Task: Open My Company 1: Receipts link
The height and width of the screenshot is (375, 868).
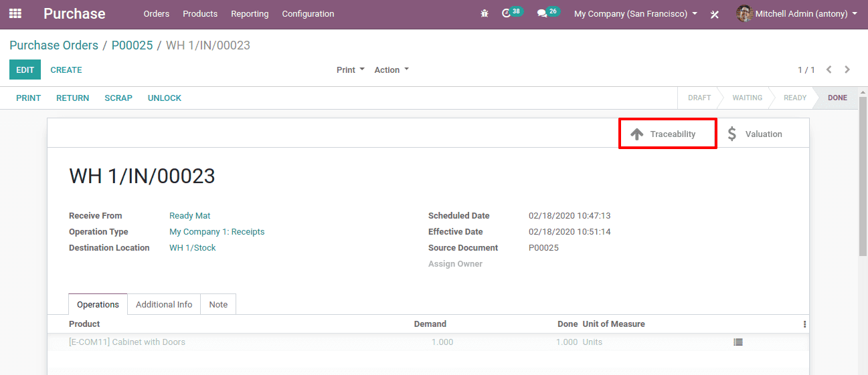Action: (217, 232)
